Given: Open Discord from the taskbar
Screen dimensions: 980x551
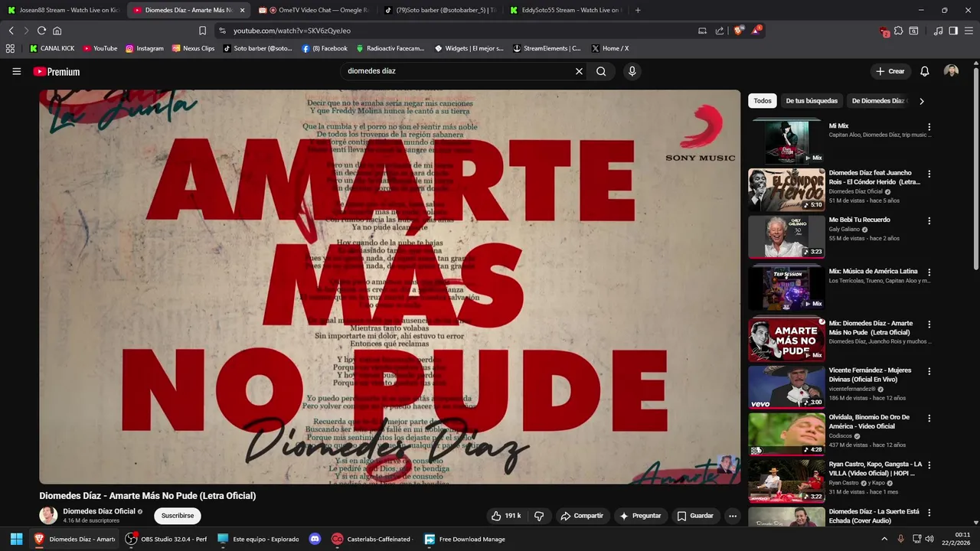Looking at the screenshot, I should (x=315, y=539).
